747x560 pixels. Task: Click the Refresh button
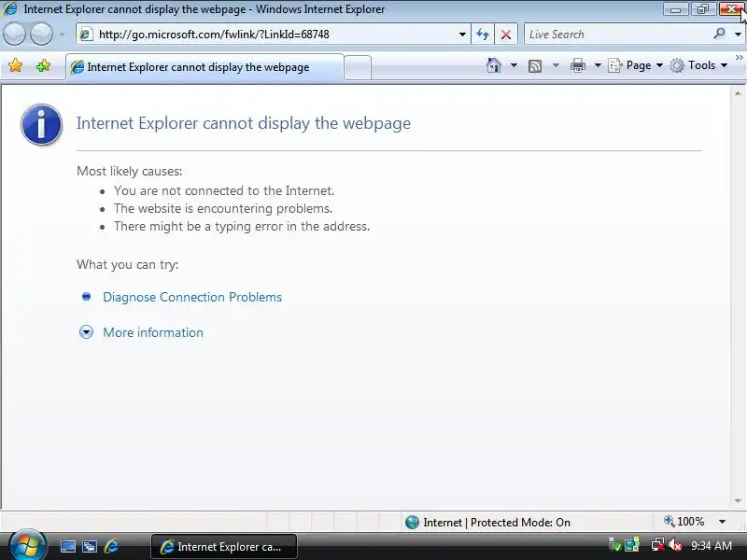(x=483, y=35)
